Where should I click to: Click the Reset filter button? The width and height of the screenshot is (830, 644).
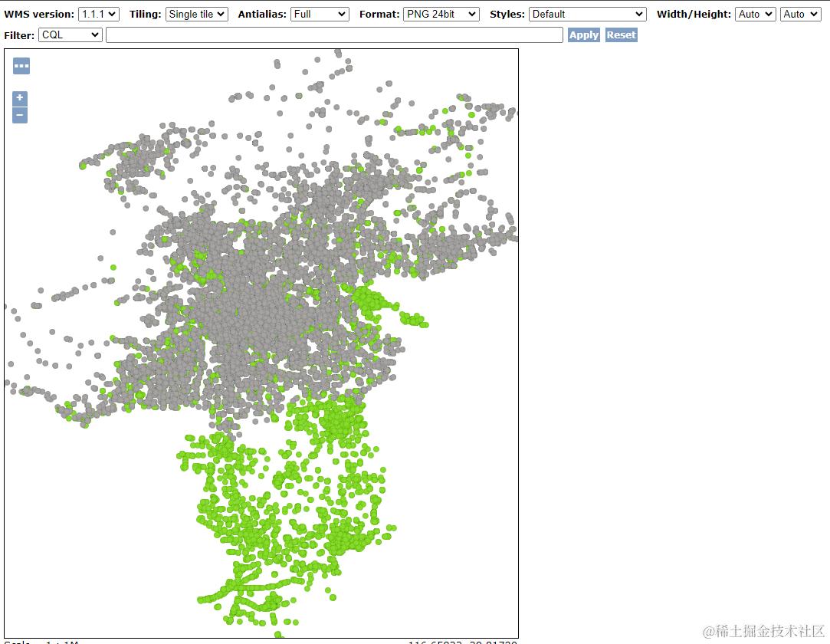click(621, 35)
